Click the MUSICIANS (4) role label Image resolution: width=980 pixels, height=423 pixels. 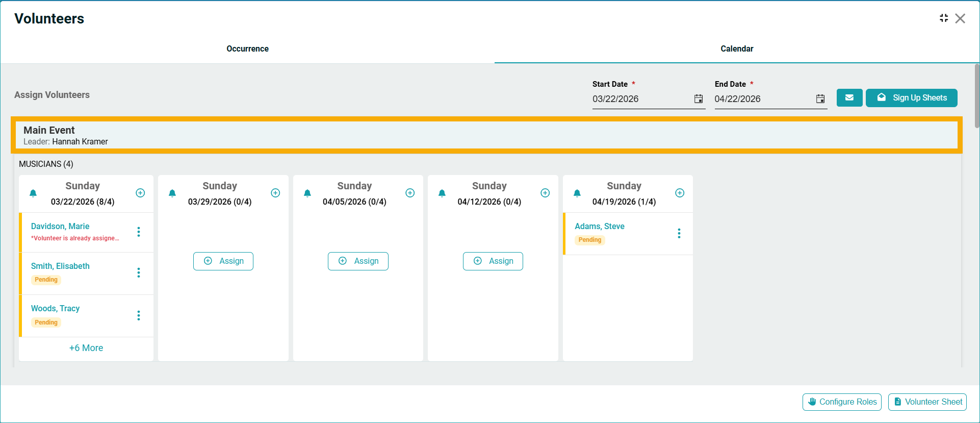[46, 164]
